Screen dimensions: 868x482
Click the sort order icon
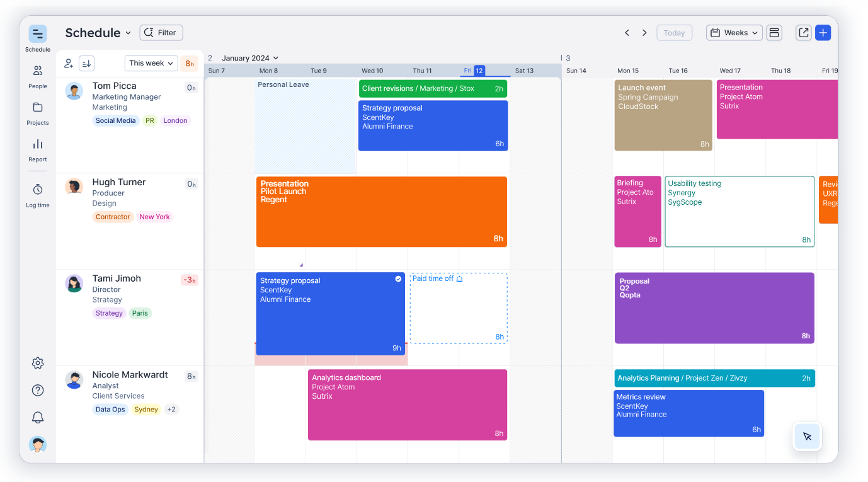[86, 63]
